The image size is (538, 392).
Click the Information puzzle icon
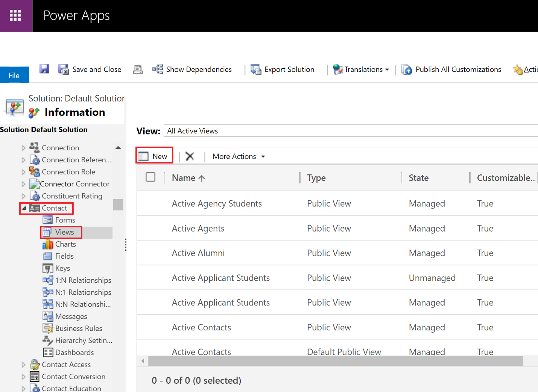pyautogui.click(x=34, y=112)
